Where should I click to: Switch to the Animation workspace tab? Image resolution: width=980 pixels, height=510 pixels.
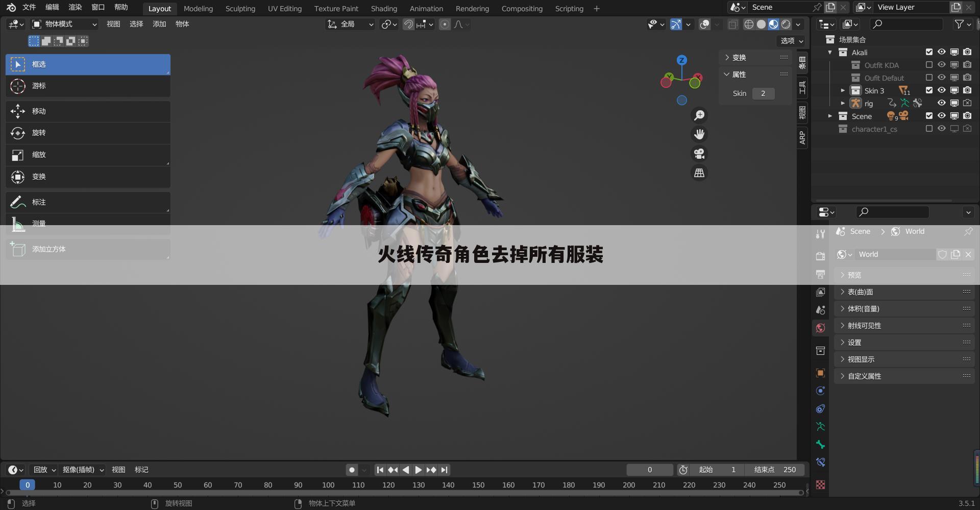tap(426, 9)
